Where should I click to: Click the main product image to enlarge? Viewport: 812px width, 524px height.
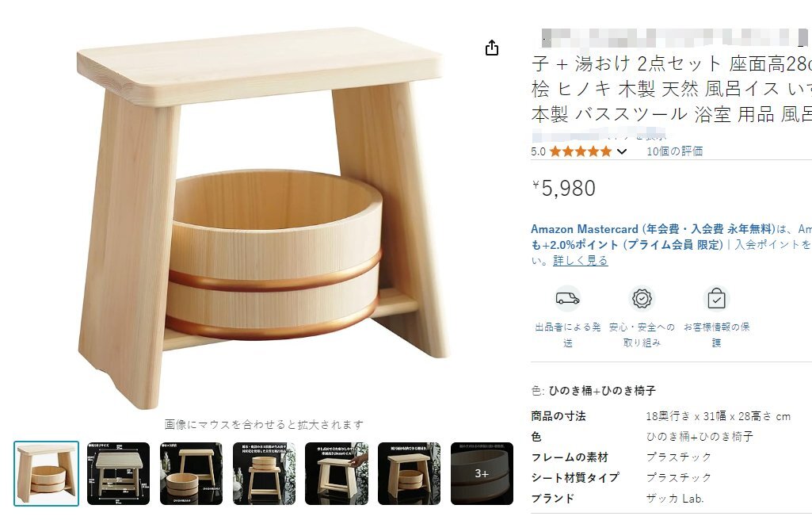point(263,218)
